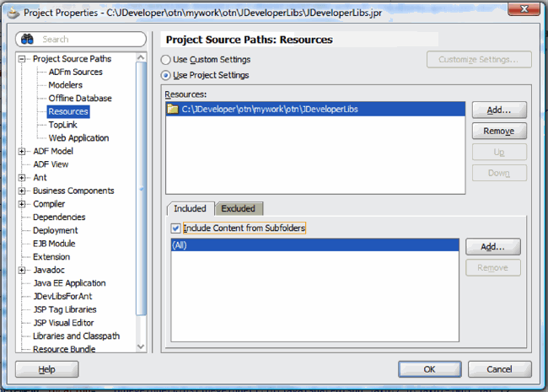Screen dimensions: 548x392
Task: Toggle Include Content from Subfolders checkbox
Action: (175, 228)
